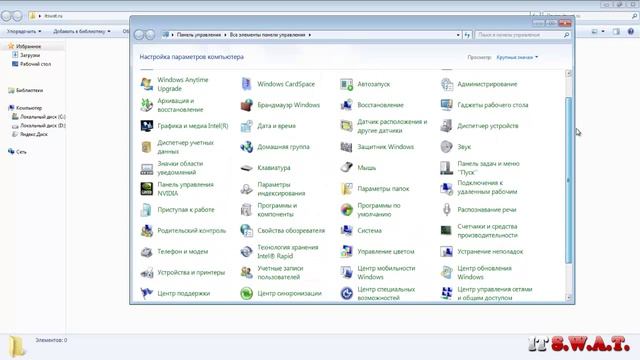Refresh the Control Panel address bar
640x360 pixels.
click(467, 35)
